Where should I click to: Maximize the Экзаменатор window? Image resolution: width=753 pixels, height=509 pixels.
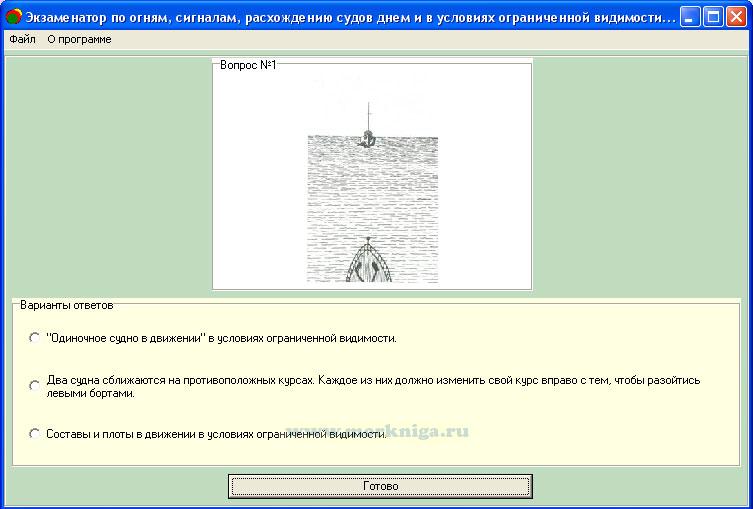pyautogui.click(x=714, y=17)
